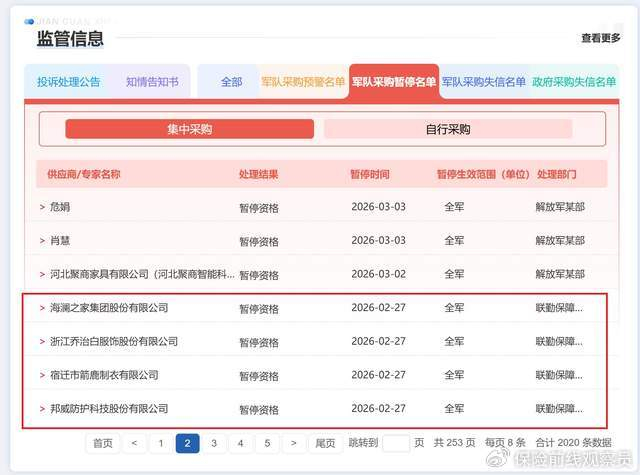Switch to the 投诉处理公告 tab
Screen dimensions: 640x475
[68, 82]
